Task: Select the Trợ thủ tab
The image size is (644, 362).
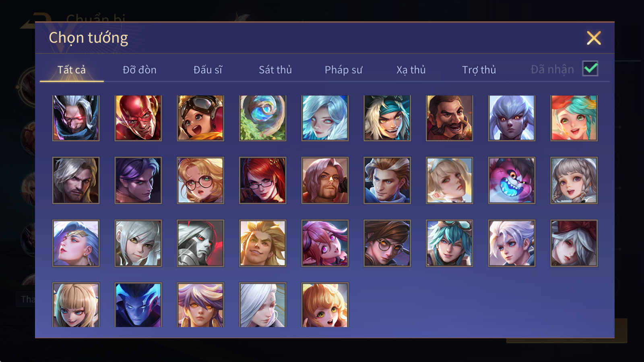Action: (x=479, y=70)
